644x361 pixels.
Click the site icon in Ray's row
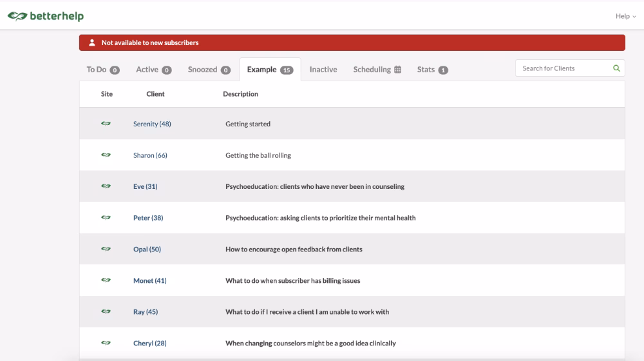click(x=106, y=311)
